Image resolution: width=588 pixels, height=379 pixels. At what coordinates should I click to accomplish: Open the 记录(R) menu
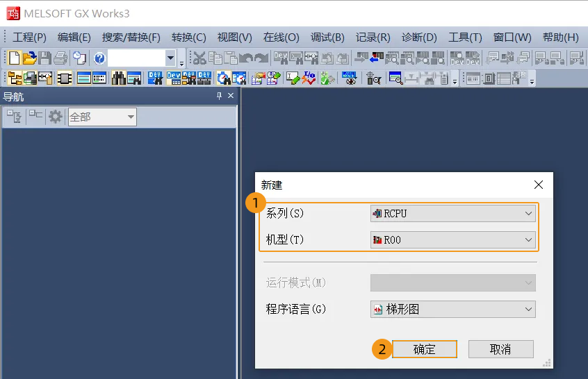click(x=373, y=37)
